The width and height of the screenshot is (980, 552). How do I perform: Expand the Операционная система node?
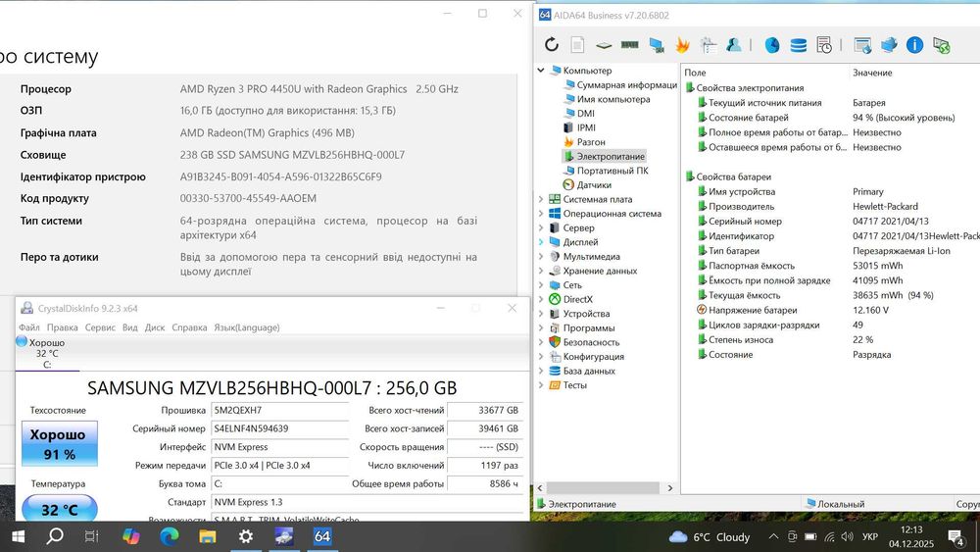[x=541, y=214]
